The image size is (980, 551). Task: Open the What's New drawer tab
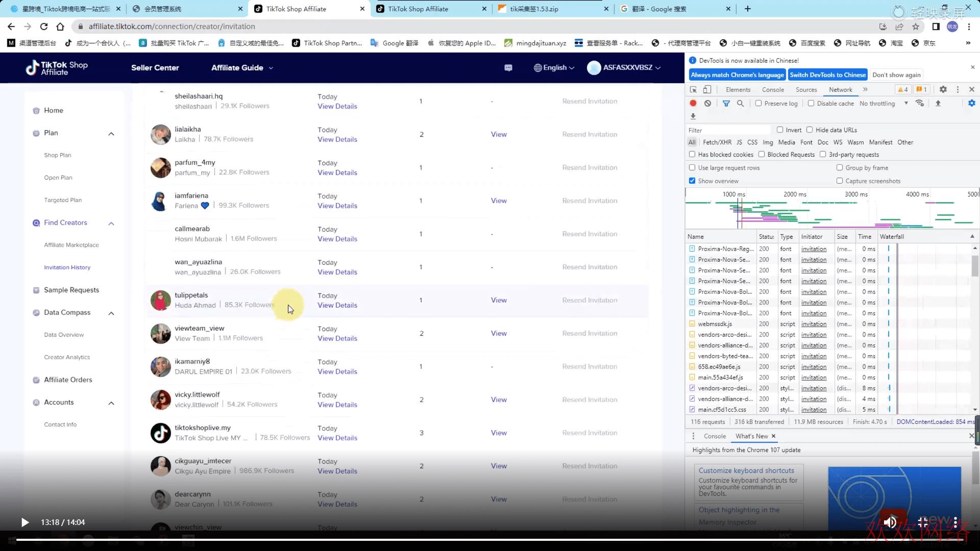(x=751, y=436)
